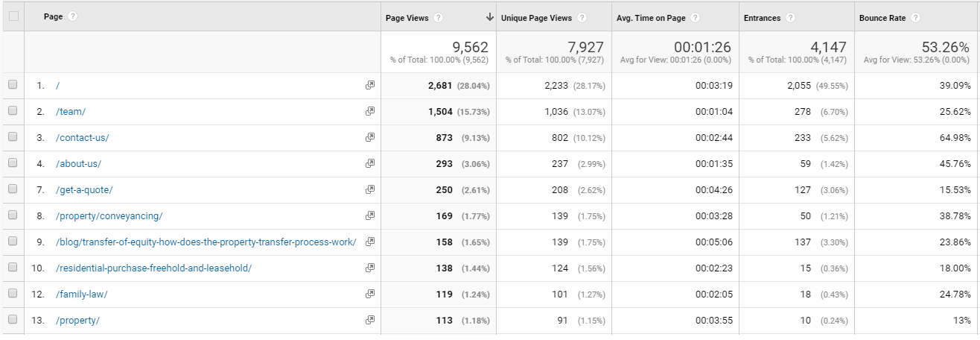Check the box for the /about-us/ row
Image resolution: width=980 pixels, height=340 pixels.
click(x=13, y=164)
